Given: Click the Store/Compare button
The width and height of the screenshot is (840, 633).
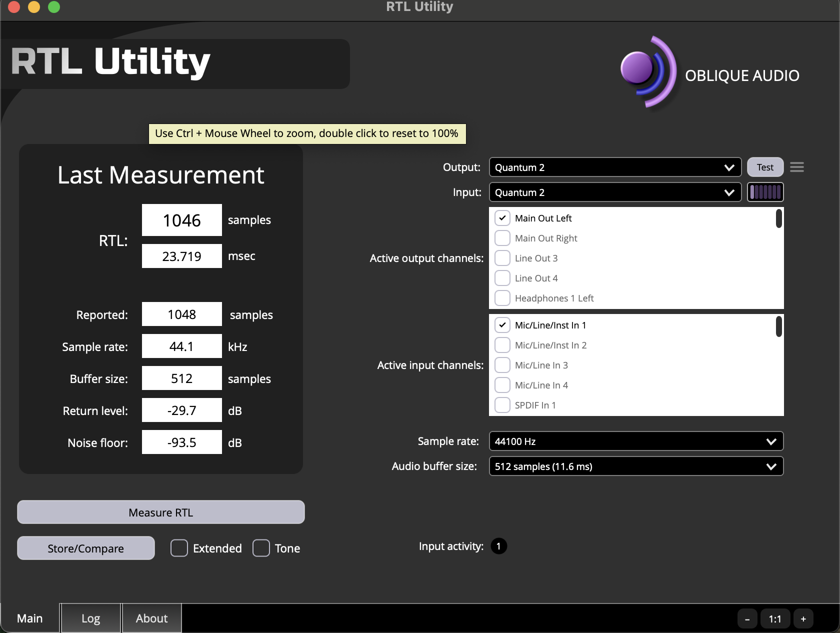Looking at the screenshot, I should coord(86,548).
